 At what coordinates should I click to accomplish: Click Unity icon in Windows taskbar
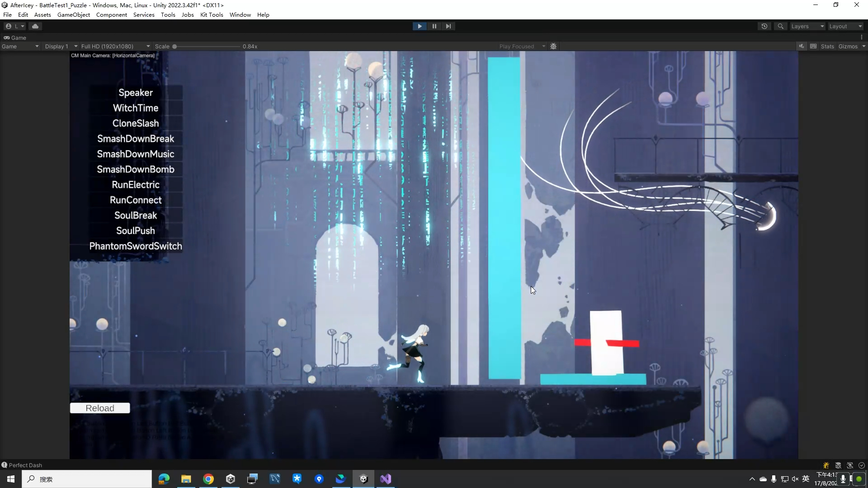(363, 479)
